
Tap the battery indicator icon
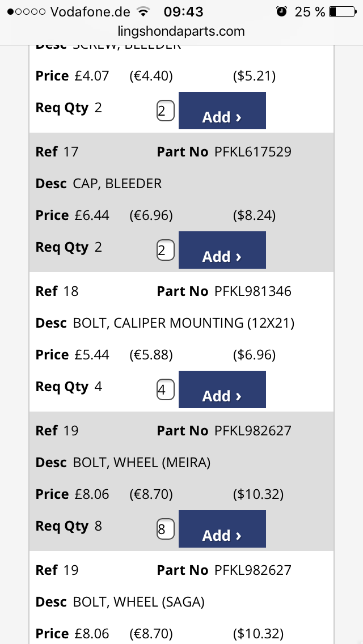pyautogui.click(x=343, y=11)
